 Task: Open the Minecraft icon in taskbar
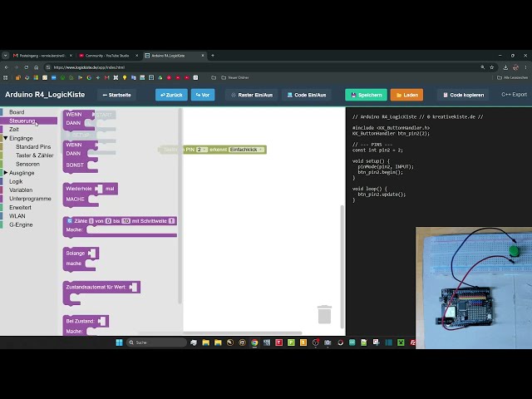point(401,342)
